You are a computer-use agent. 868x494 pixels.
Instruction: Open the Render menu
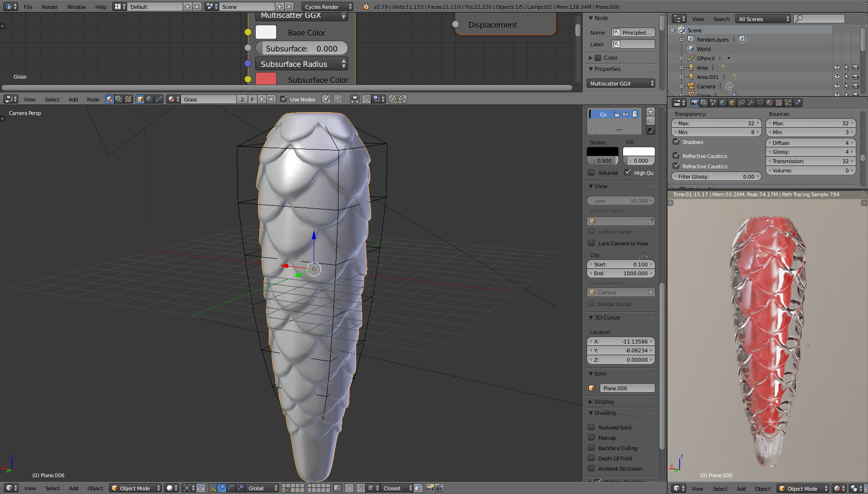[x=50, y=7]
